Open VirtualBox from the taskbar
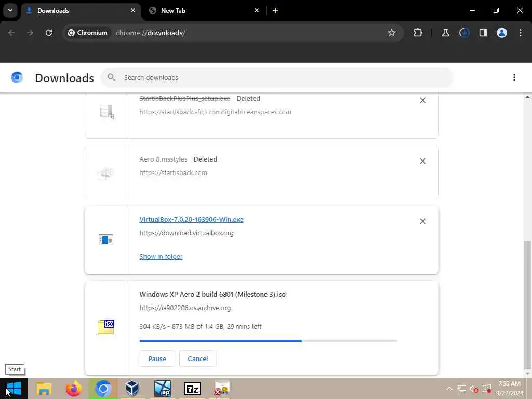The height and width of the screenshot is (399, 532). 132,389
